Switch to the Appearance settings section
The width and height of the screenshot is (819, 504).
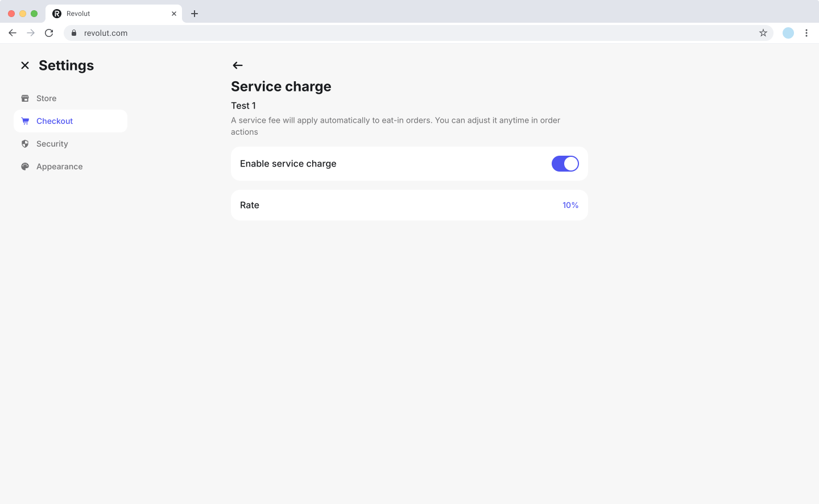[60, 166]
